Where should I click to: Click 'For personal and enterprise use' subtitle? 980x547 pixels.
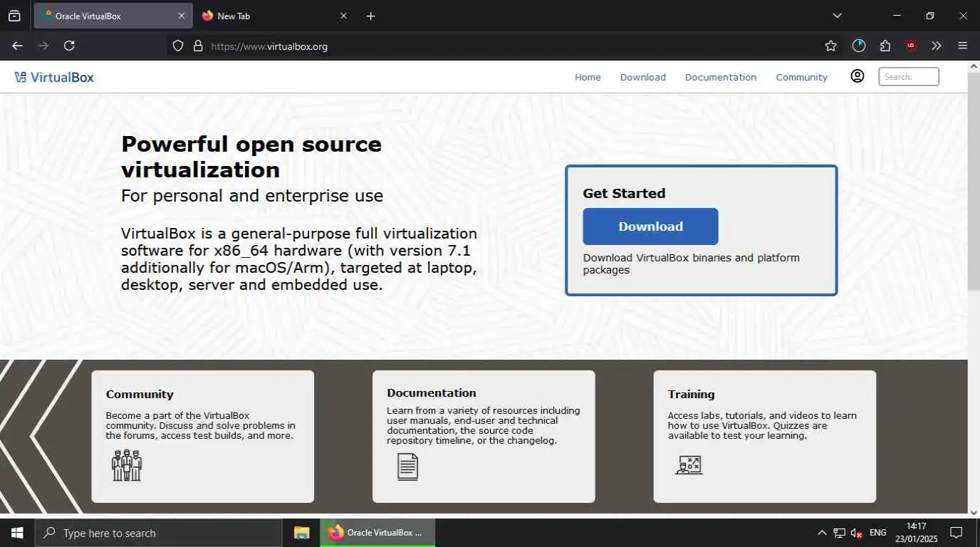click(x=252, y=195)
